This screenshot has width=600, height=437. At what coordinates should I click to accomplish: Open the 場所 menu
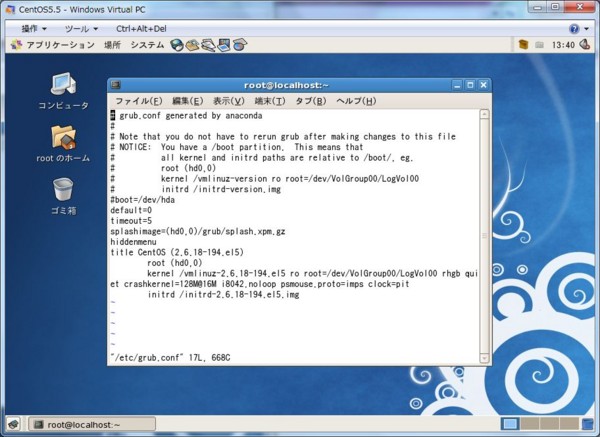coord(112,45)
